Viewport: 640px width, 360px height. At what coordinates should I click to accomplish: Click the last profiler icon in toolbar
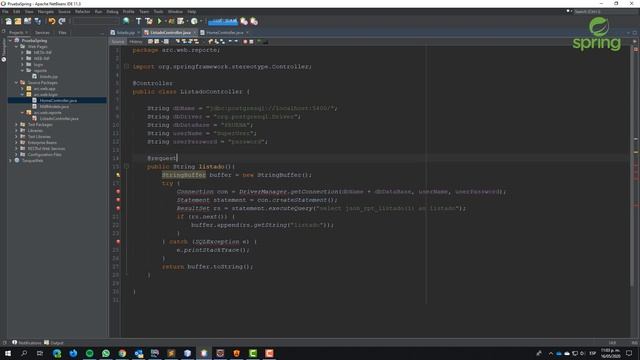[x=254, y=21]
